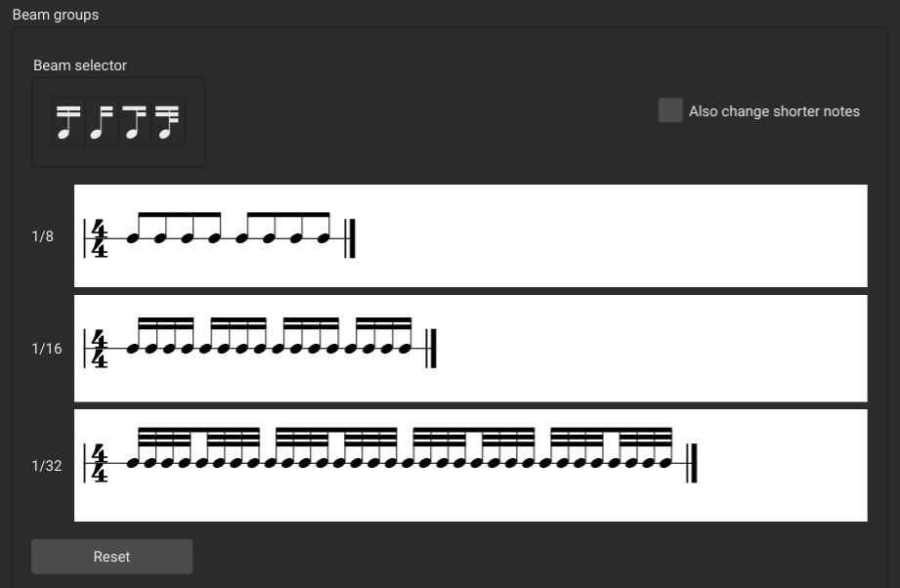Select the double-beam both-sides icon in Beam selector
This screenshot has width=900, height=588.
click(67, 122)
